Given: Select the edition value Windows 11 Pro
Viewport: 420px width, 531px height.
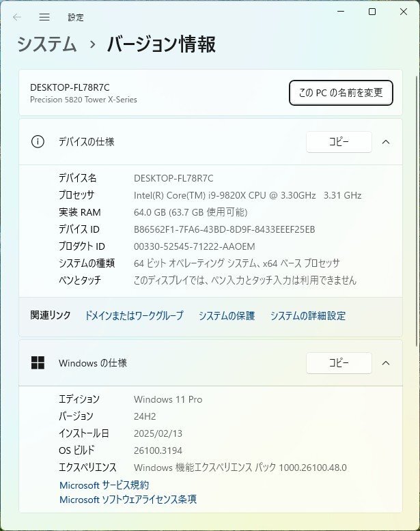Looking at the screenshot, I should (168, 399).
